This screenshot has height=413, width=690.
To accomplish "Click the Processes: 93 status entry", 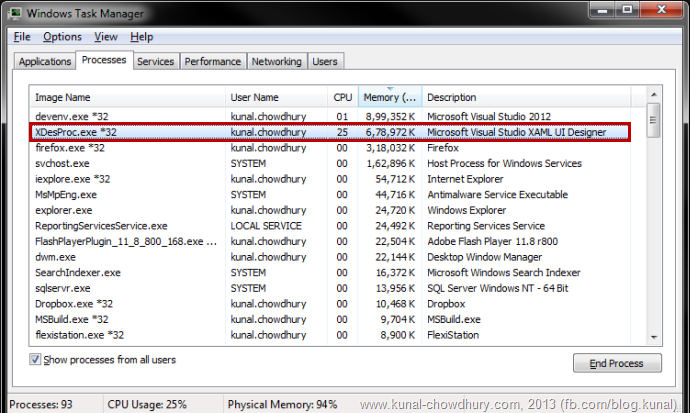I will pos(41,404).
